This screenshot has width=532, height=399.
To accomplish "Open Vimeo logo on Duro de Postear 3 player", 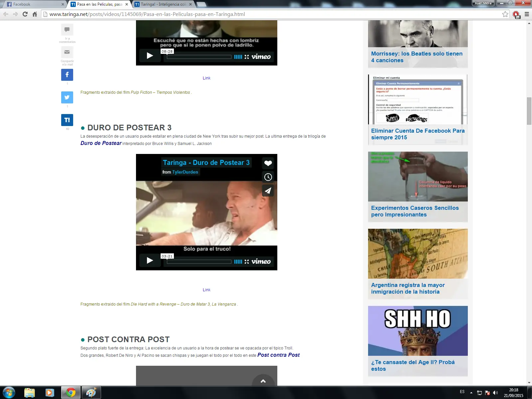I will click(261, 261).
